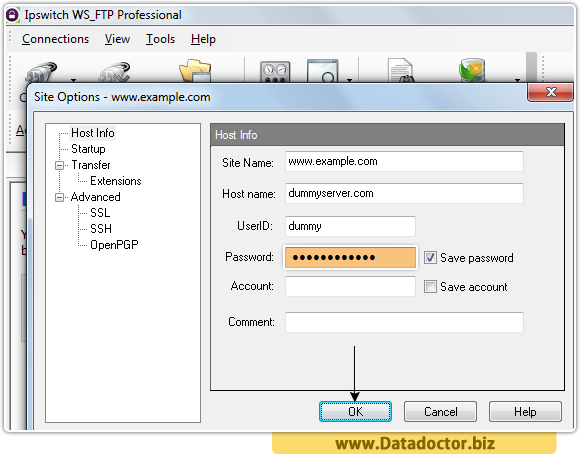The width and height of the screenshot is (580, 454).
Task: Click the UserID input field
Action: coord(350,226)
